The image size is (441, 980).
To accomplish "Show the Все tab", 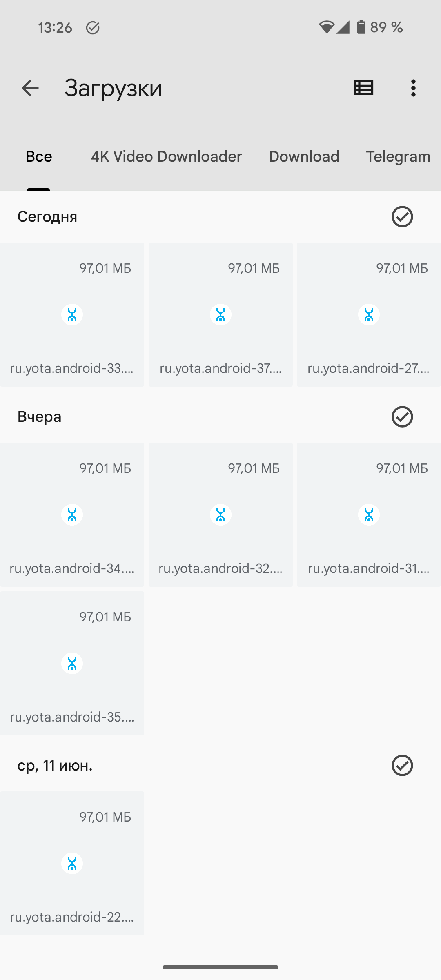I will pyautogui.click(x=39, y=156).
